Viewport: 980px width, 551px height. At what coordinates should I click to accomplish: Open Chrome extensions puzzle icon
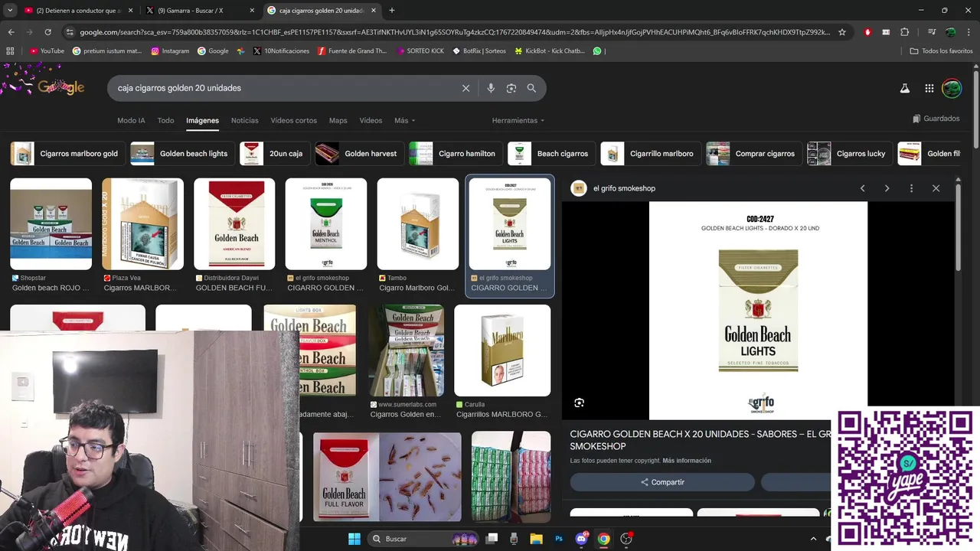coord(905,32)
